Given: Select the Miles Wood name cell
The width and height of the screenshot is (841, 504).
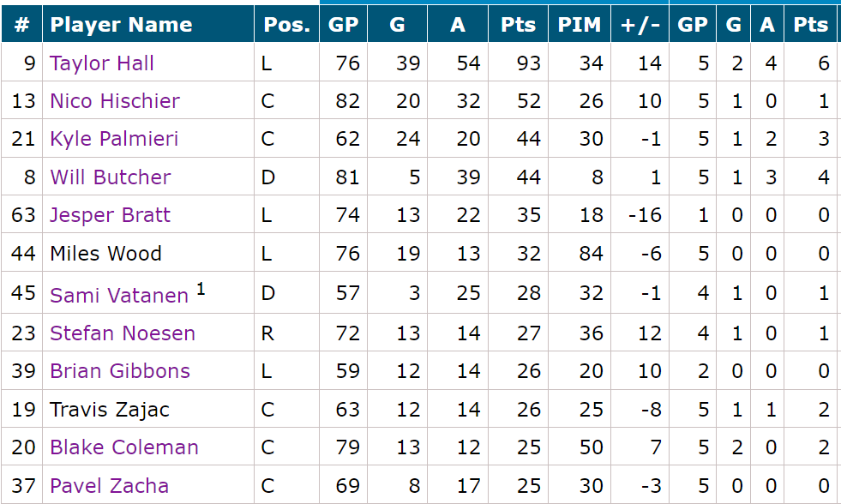Looking at the screenshot, I should (105, 254).
